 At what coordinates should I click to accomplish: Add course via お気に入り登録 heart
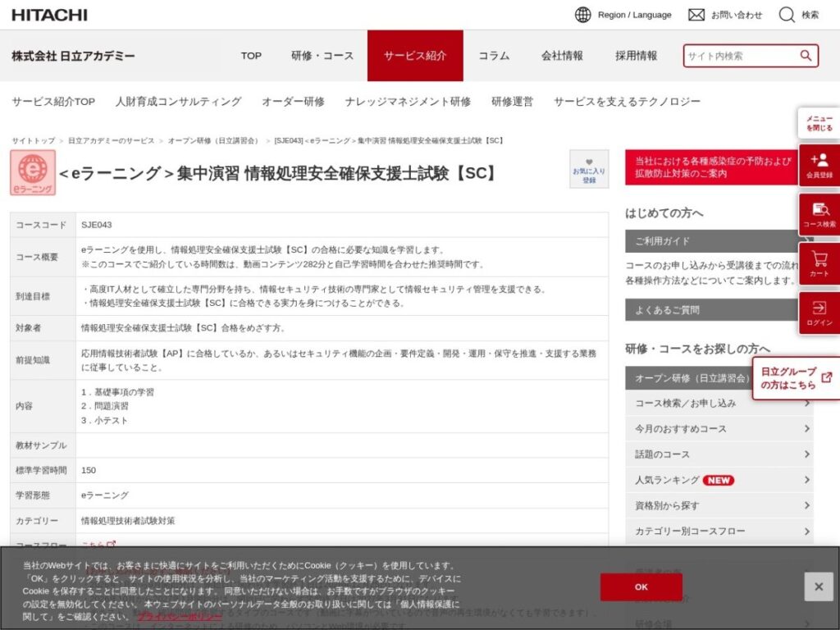coord(589,169)
